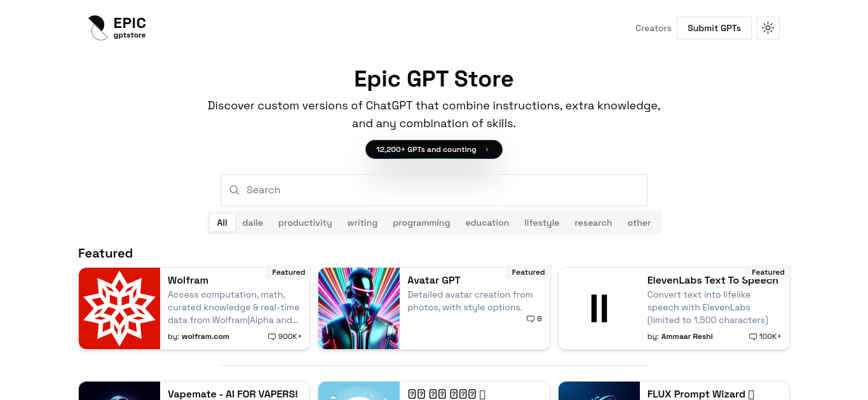Click the Wolfram 900K+ chat count icon
The height and width of the screenshot is (400, 868).
coord(272,336)
